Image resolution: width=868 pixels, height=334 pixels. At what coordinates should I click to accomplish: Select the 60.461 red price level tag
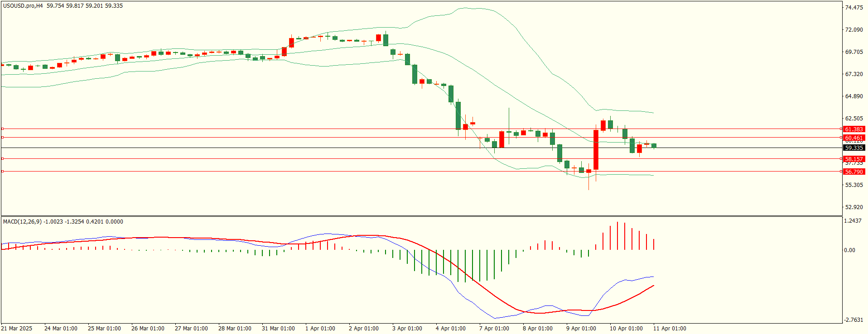point(854,138)
